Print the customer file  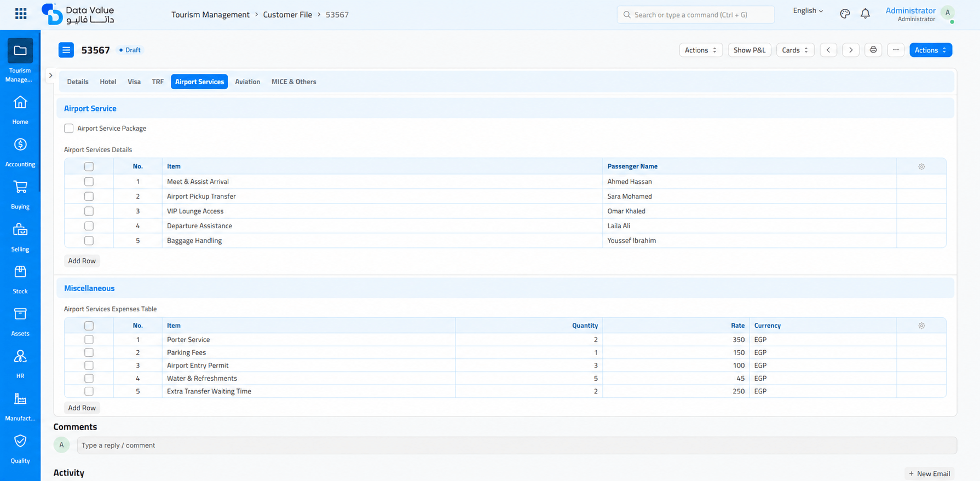(873, 50)
